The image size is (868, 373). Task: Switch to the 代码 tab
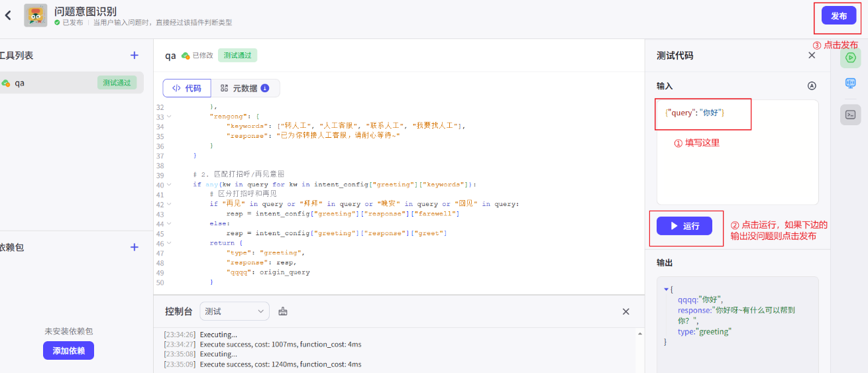[x=187, y=88]
